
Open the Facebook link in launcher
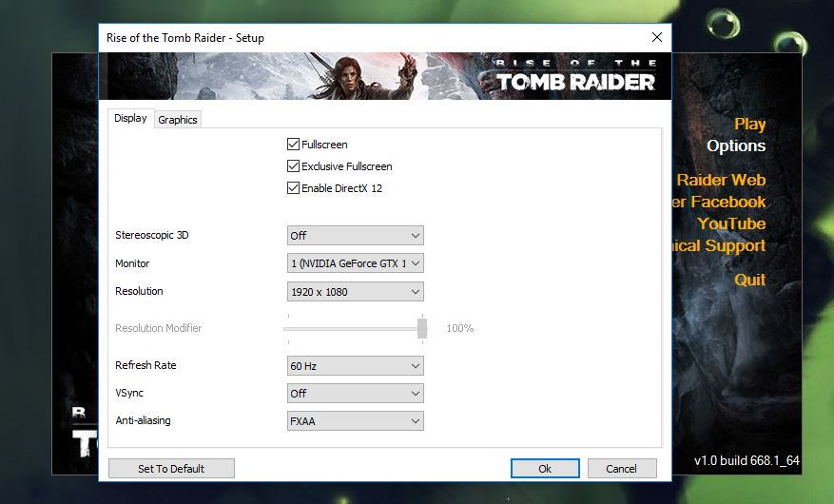pyautogui.click(x=719, y=202)
